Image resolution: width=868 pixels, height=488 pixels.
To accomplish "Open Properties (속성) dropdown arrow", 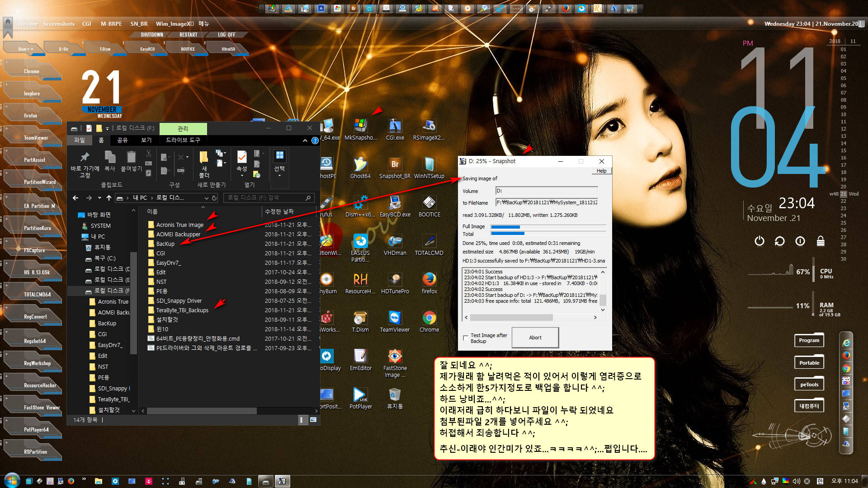I will (242, 175).
